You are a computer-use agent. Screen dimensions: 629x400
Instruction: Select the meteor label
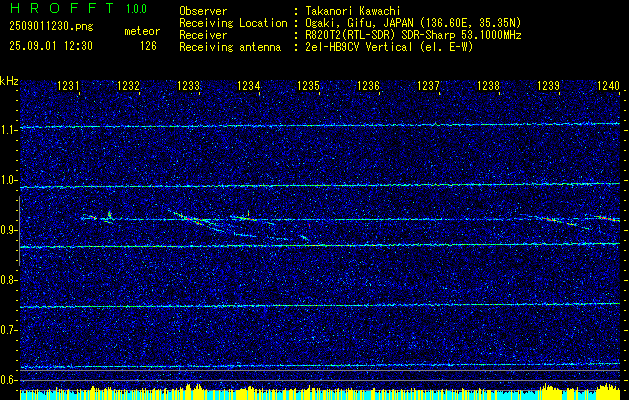(142, 31)
